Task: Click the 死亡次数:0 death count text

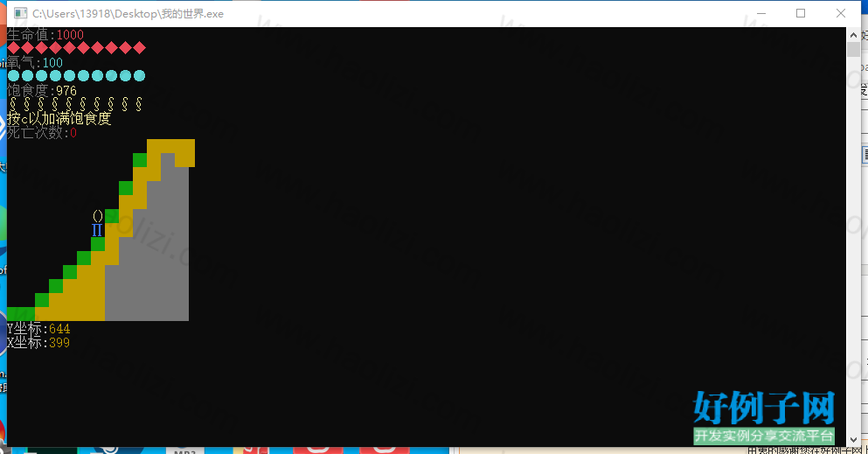Action: [42, 132]
